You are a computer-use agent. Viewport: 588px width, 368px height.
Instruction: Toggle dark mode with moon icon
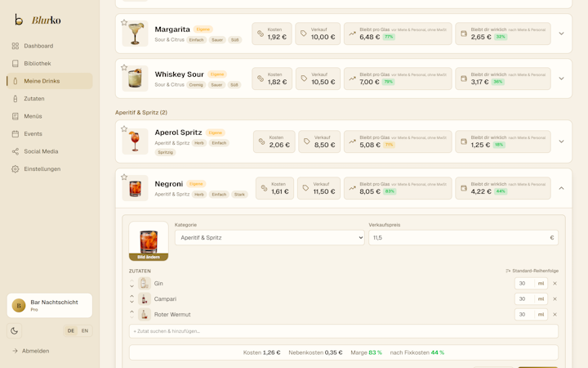(14, 331)
